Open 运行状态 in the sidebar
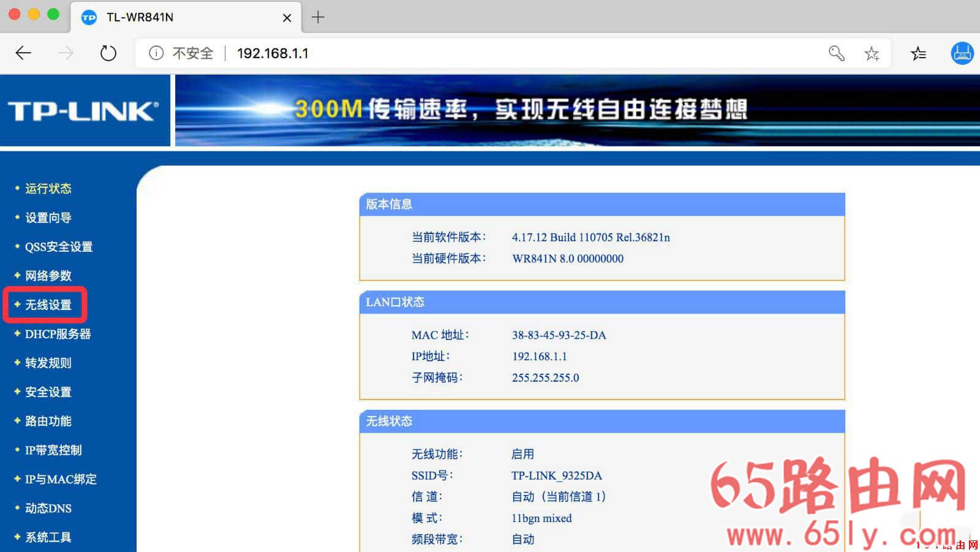The image size is (980, 552). 48,189
